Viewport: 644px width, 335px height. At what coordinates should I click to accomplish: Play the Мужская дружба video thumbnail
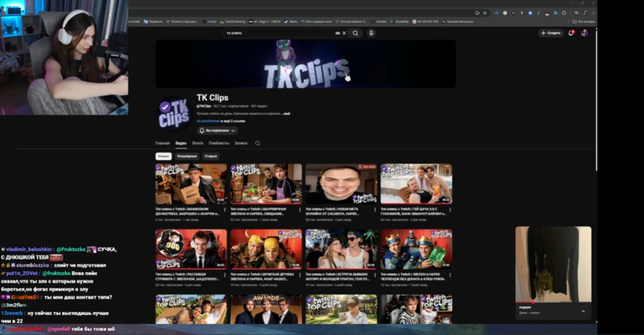(266, 249)
